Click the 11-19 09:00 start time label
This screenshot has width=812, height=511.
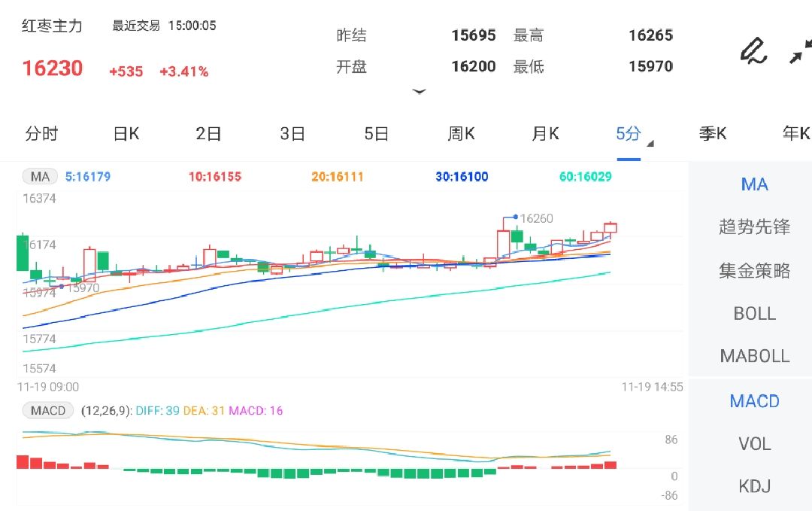click(47, 387)
